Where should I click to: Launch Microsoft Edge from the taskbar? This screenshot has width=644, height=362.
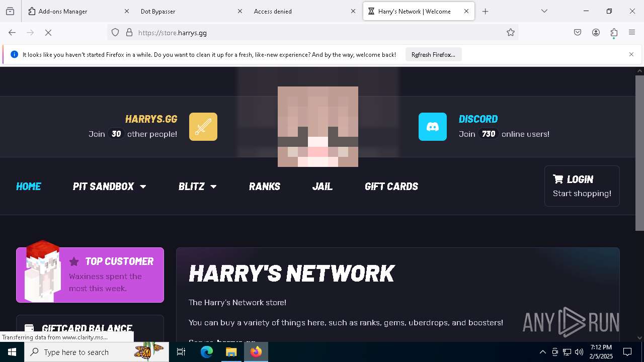pos(207,352)
